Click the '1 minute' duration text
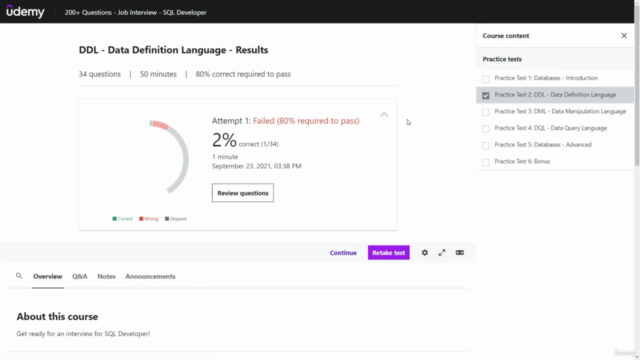Screen dimensions: 640x360 [x=225, y=156]
